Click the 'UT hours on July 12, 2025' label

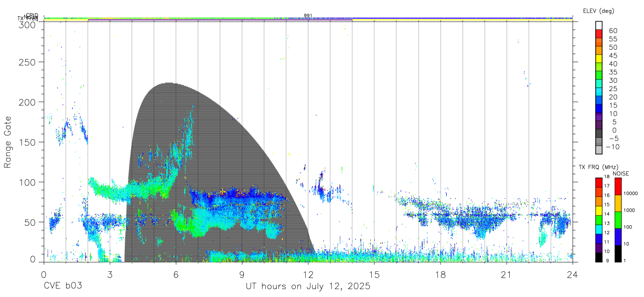tap(308, 287)
